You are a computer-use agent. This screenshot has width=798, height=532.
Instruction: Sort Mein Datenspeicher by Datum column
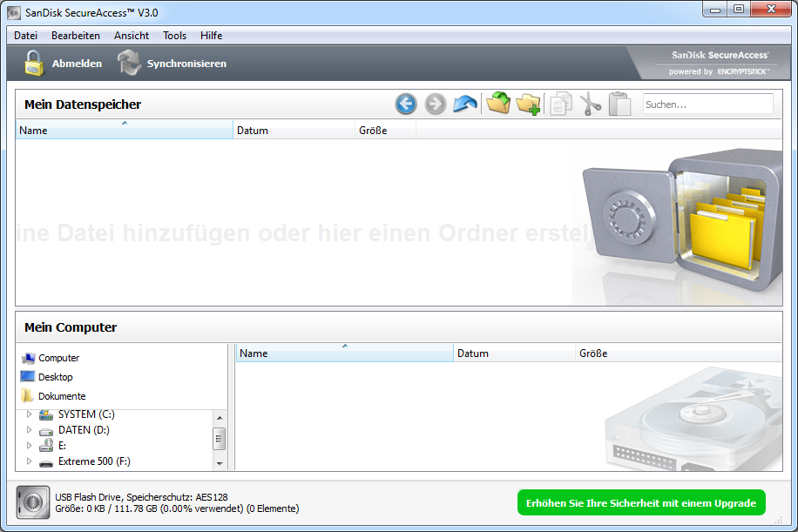[294, 130]
